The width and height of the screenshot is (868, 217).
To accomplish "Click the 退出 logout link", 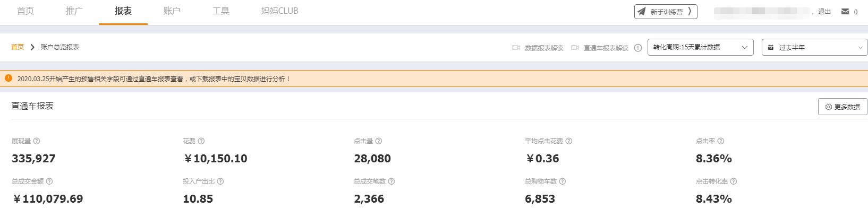I will pos(824,12).
